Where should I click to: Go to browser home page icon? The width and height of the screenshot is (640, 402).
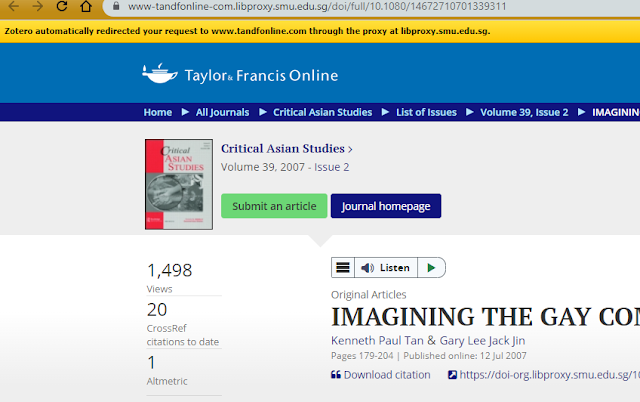click(86, 6)
